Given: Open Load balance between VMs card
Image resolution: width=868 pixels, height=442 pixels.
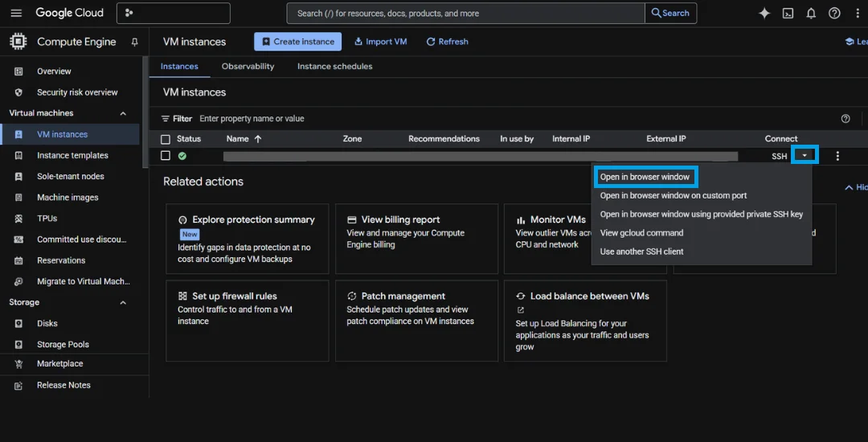Looking at the screenshot, I should click(x=585, y=321).
